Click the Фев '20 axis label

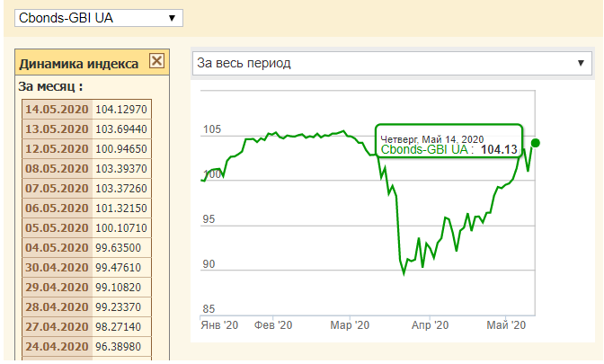(x=273, y=325)
